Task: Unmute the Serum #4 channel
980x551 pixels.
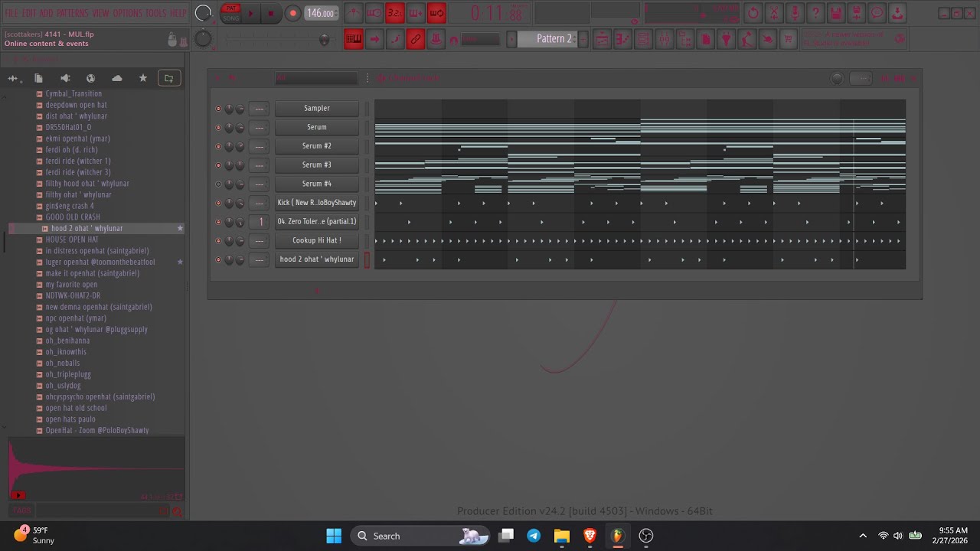Action: pyautogui.click(x=218, y=184)
